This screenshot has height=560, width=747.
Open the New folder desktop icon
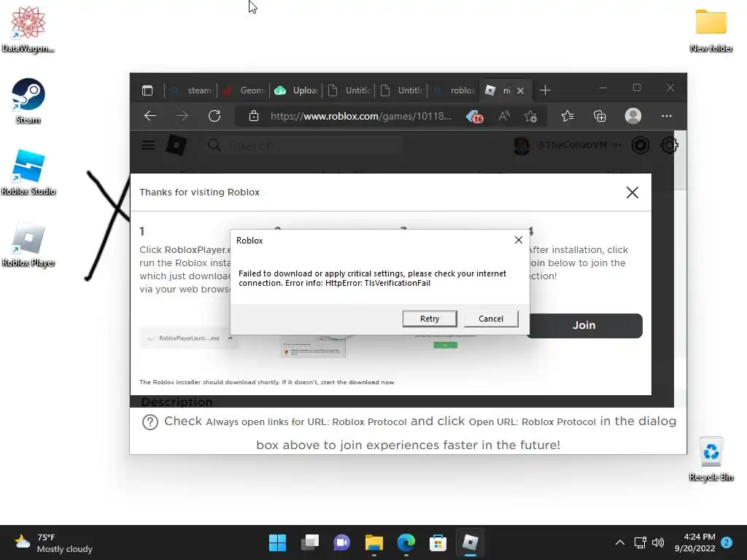711,29
